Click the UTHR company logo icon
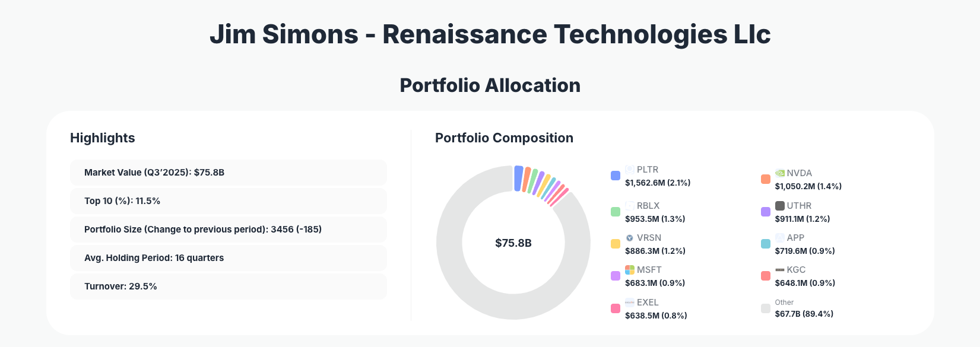This screenshot has width=980, height=347. [779, 205]
